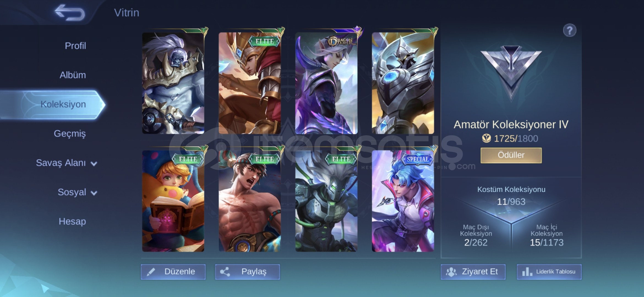Expand the Savaş Alanı submenu chevron

(x=94, y=164)
